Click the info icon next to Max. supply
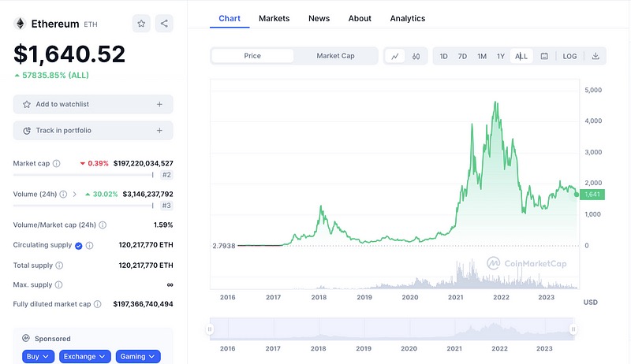631x364 pixels. pos(59,284)
